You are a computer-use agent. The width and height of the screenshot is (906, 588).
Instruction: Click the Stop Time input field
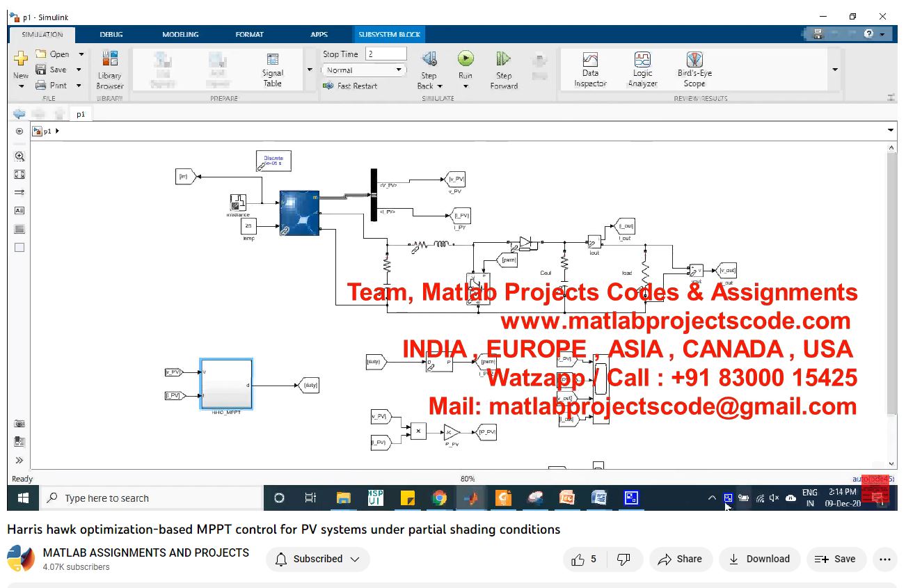386,54
